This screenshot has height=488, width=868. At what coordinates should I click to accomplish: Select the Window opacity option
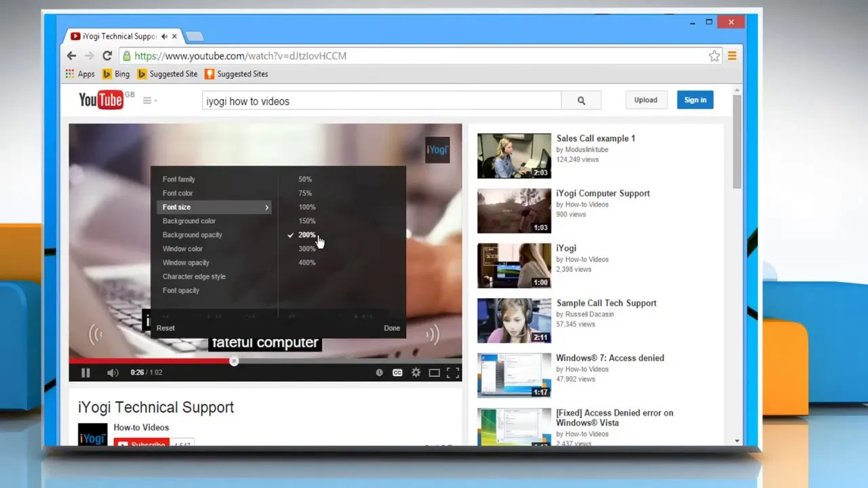(x=186, y=263)
